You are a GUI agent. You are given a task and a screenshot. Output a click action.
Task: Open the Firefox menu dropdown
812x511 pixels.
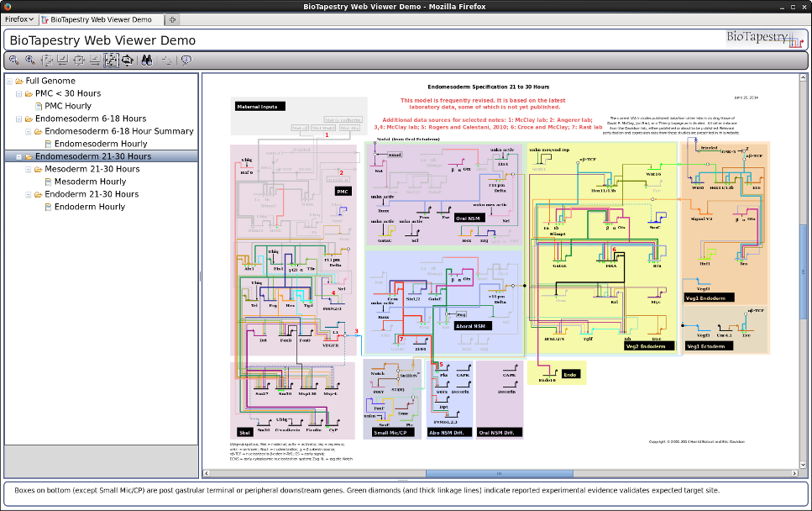[x=19, y=19]
